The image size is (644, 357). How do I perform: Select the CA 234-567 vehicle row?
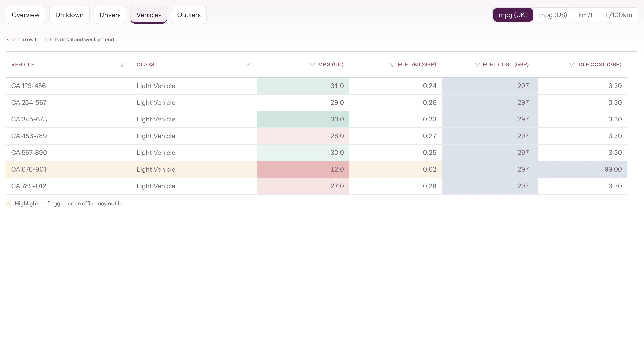click(x=316, y=102)
